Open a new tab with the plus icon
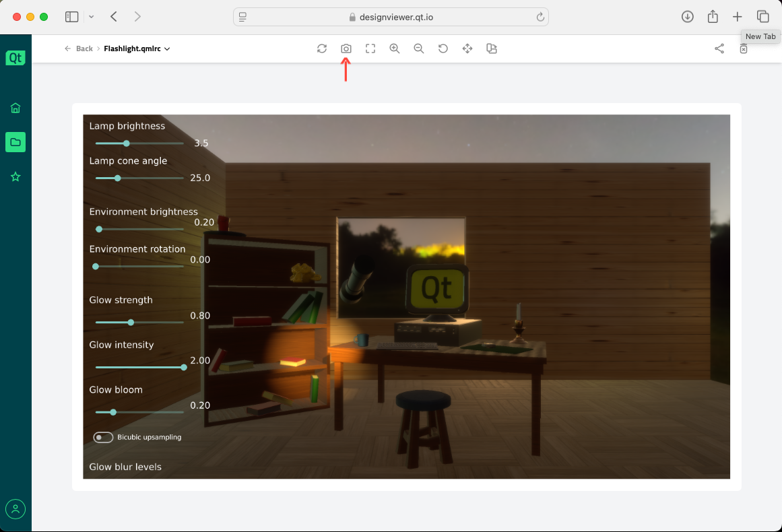The image size is (782, 532). coord(737,16)
